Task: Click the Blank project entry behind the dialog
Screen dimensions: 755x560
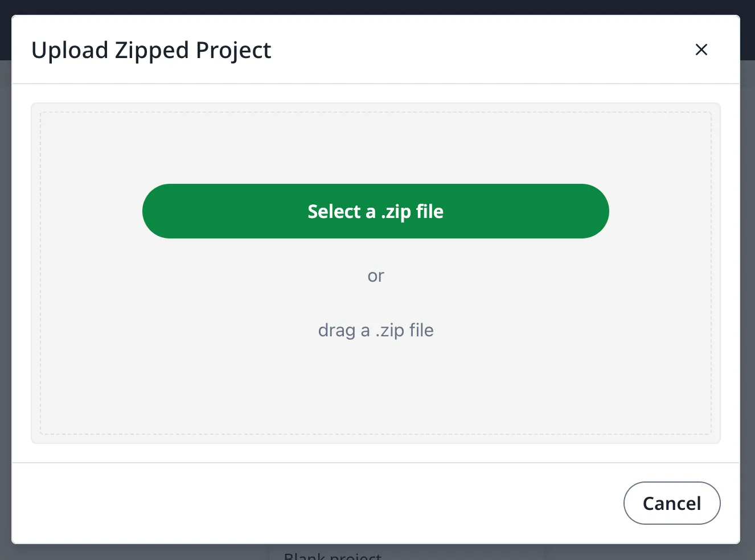Action: [333, 555]
